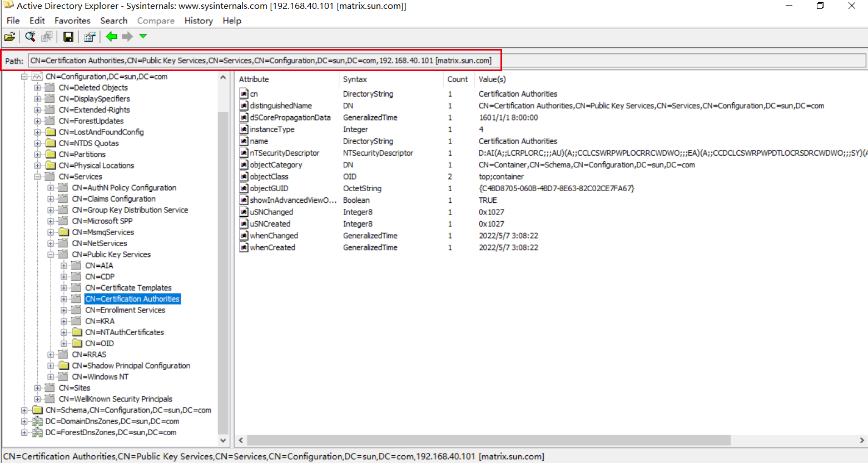Collapse the CN=Configuration,DC=sun,DC=com node
The width and height of the screenshot is (868, 463).
24,77
